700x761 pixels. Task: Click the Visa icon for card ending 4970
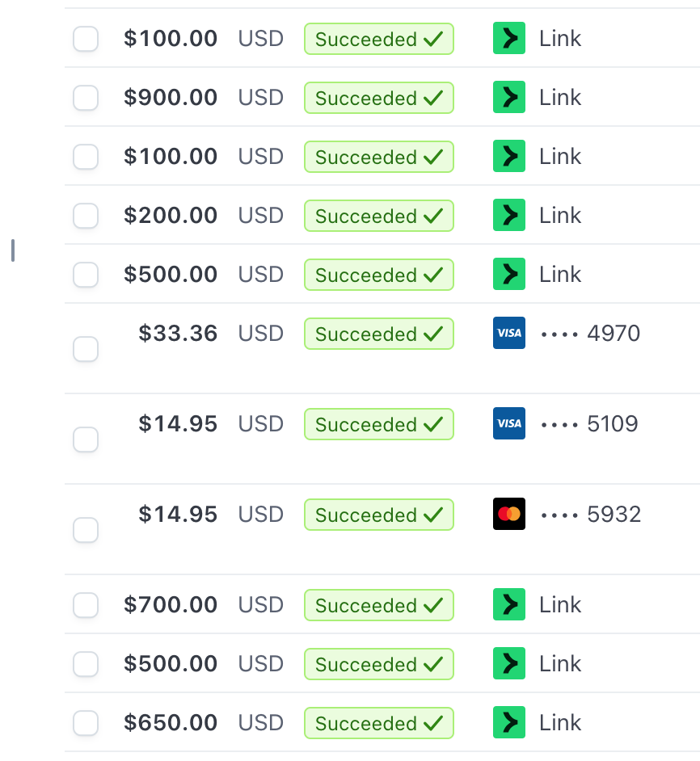coord(508,333)
